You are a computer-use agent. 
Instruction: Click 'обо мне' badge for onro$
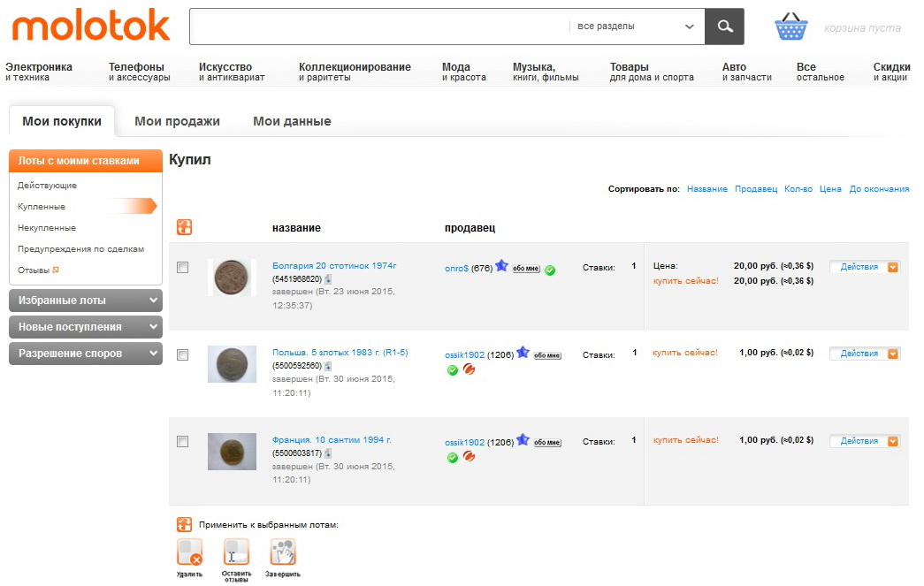[526, 269]
